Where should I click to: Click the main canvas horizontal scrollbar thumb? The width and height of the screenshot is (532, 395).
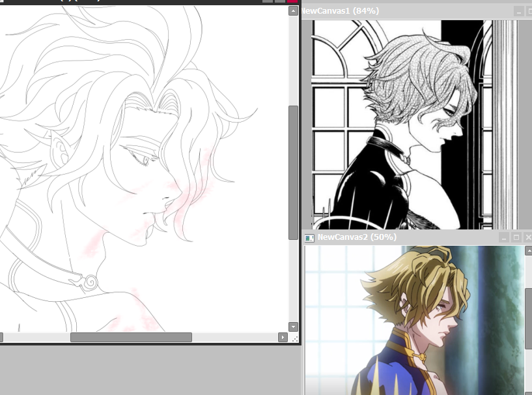[x=131, y=337]
